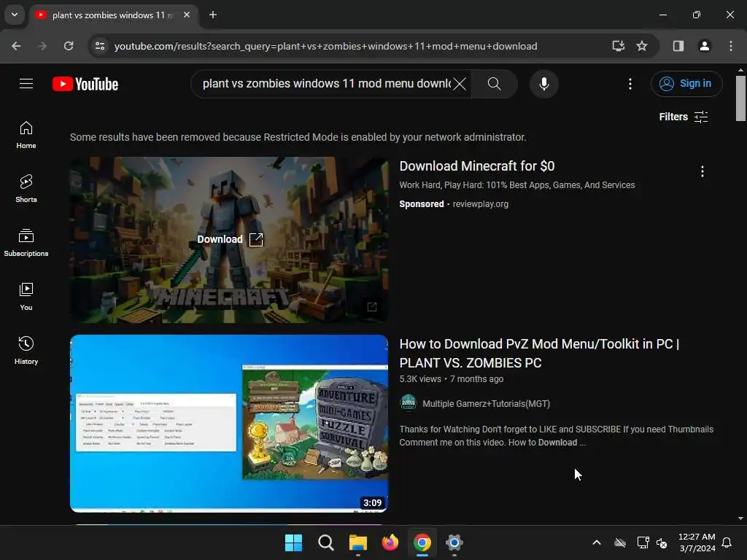View site information for youtube.com
This screenshot has height=560, width=747.
pos(100,46)
